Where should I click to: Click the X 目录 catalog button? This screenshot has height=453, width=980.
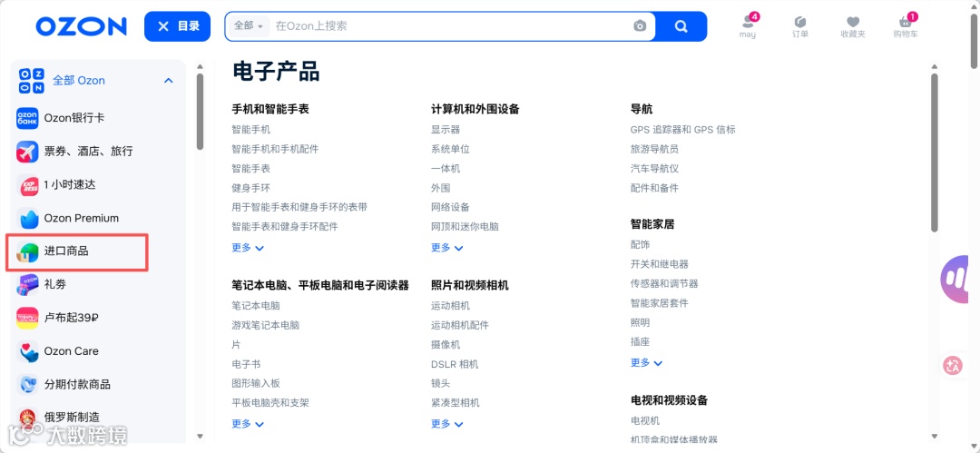pyautogui.click(x=178, y=26)
